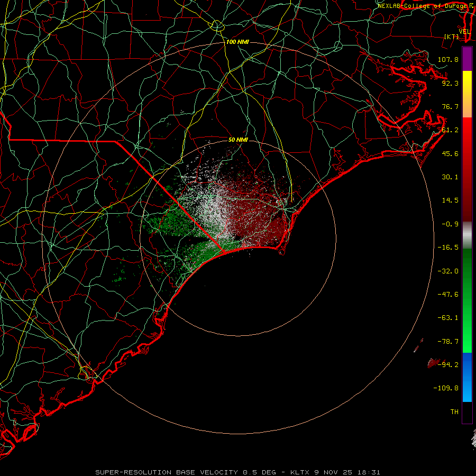Select the -32.0 velocity scale value
Image resolution: width=476 pixels, height=476 pixels.
[448, 271]
